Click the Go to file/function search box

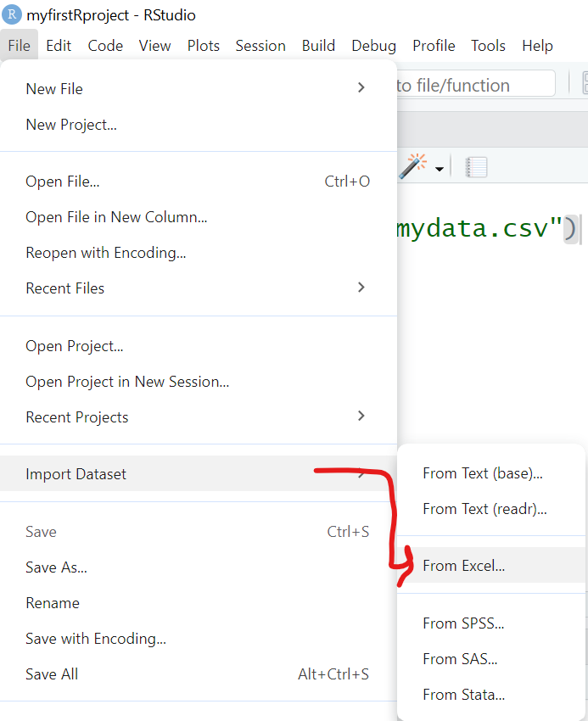pyautogui.click(x=475, y=84)
